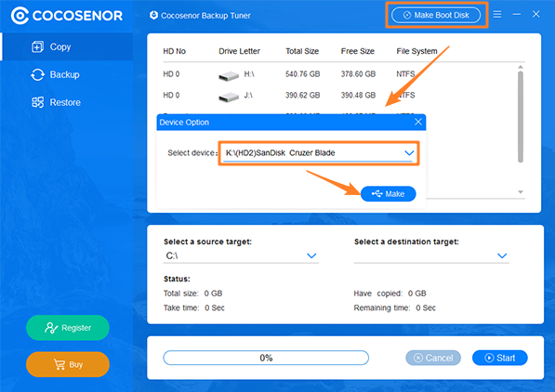
Task: Expand the Select device dropdown
Action: click(x=319, y=153)
